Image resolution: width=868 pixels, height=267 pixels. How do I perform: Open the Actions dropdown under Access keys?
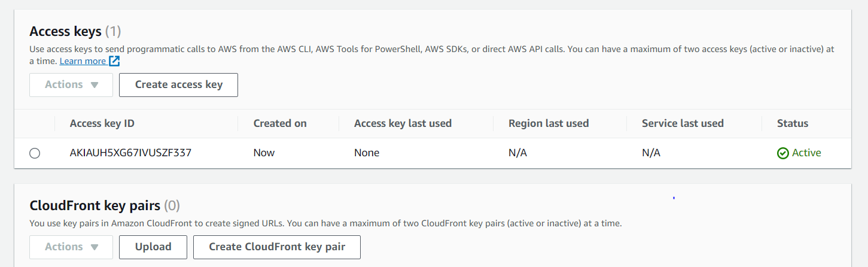(x=71, y=85)
